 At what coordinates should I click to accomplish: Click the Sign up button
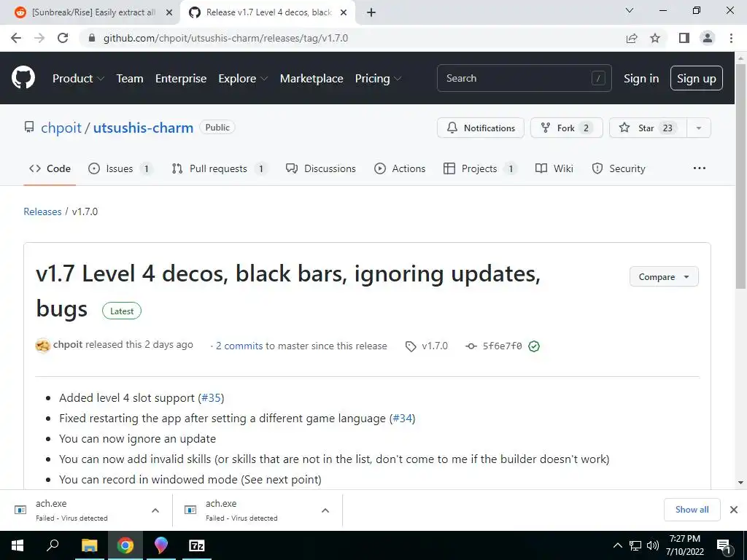click(x=697, y=78)
